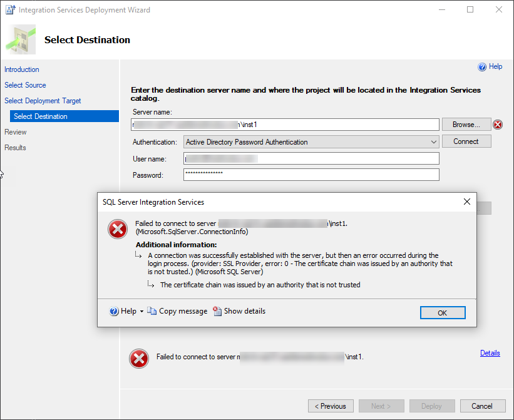
Task: Click the Password input field
Action: pyautogui.click(x=311, y=175)
